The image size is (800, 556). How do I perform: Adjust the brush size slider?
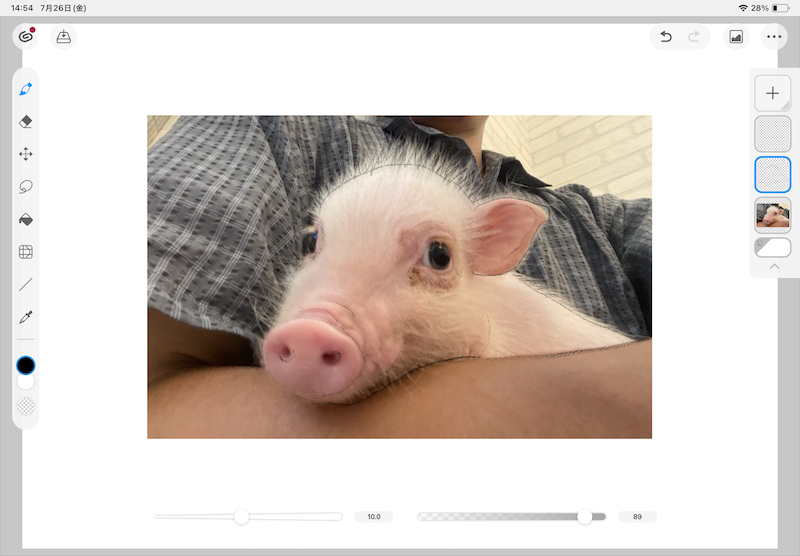pyautogui.click(x=248, y=517)
